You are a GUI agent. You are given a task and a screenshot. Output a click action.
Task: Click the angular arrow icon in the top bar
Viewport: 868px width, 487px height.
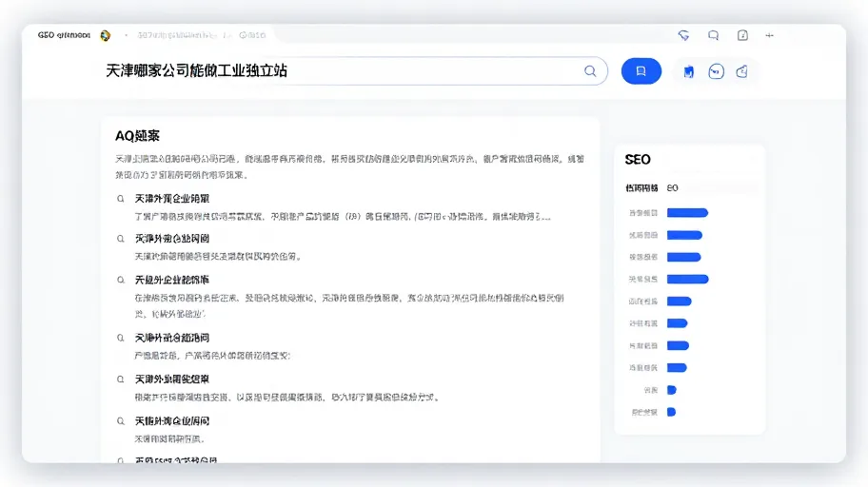[683, 35]
